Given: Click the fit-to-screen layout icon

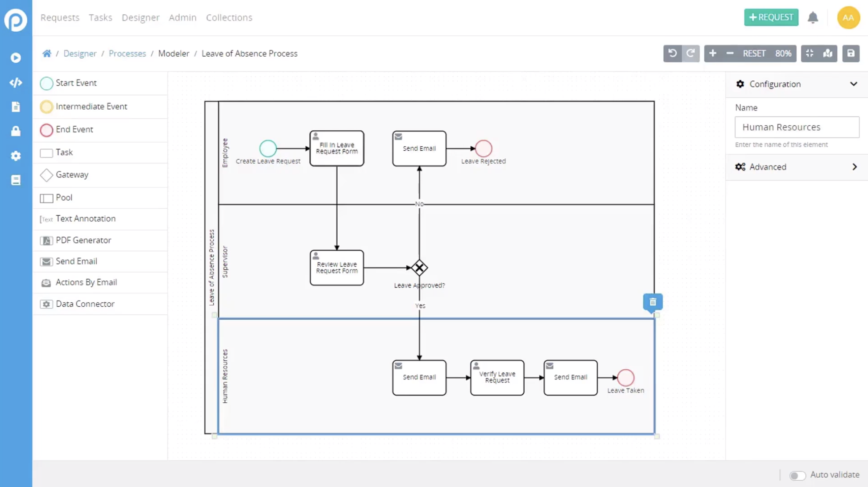Looking at the screenshot, I should click(810, 53).
